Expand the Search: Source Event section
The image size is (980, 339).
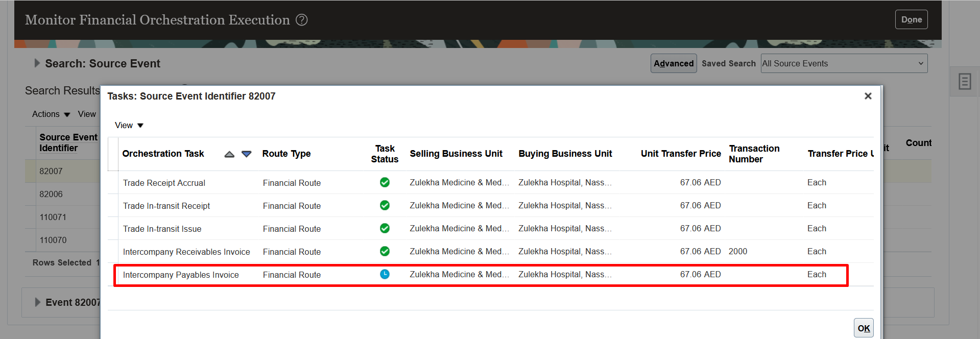click(37, 63)
